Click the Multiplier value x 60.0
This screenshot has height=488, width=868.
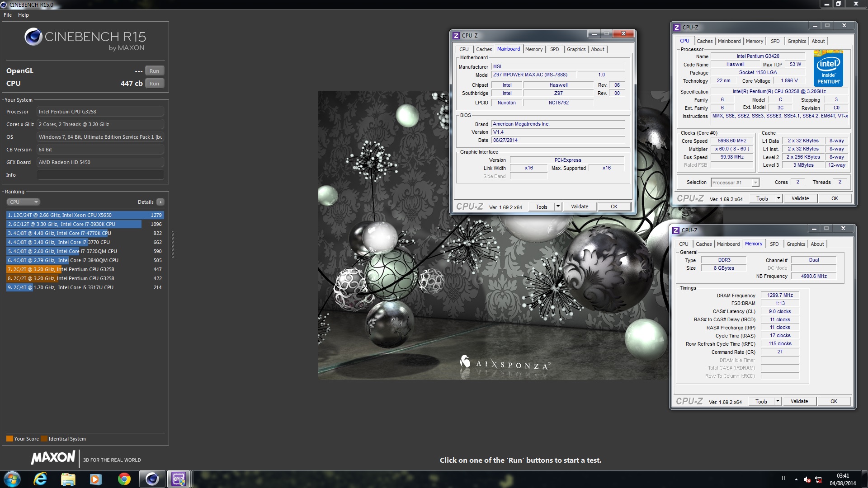click(x=732, y=149)
